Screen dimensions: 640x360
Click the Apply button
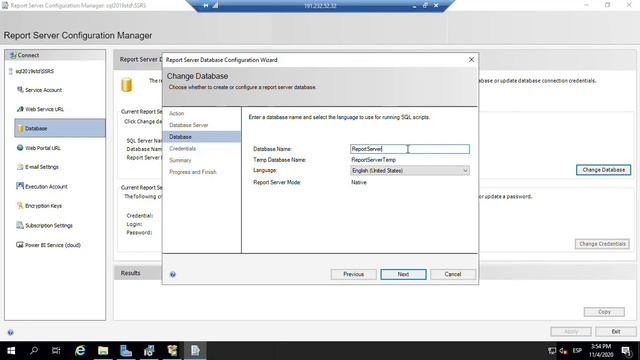pyautogui.click(x=571, y=331)
